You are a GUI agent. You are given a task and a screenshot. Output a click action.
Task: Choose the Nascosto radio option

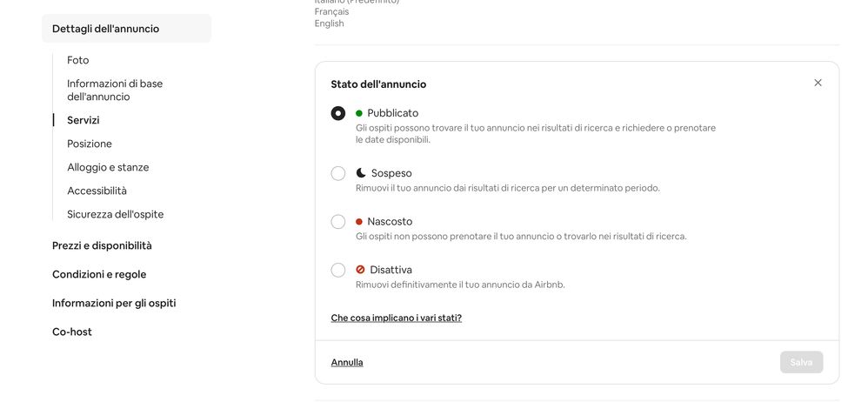pos(338,222)
